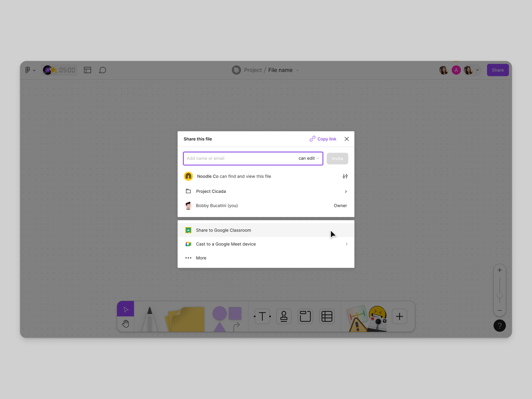
Task: Open the File name dropdown chevron
Action: (298, 70)
